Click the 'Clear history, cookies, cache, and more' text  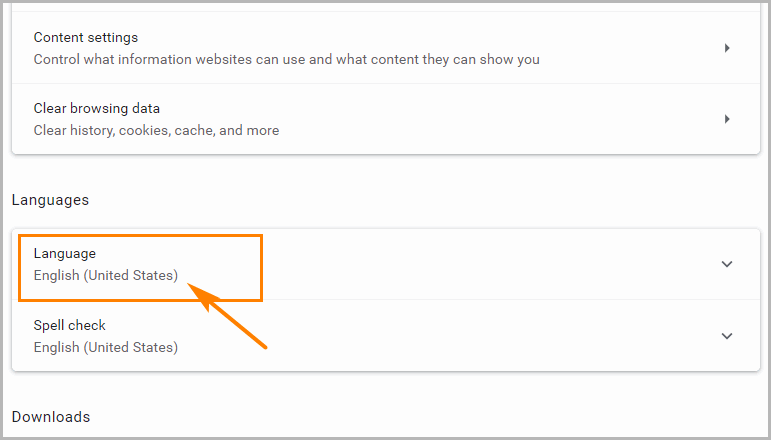pos(157,130)
